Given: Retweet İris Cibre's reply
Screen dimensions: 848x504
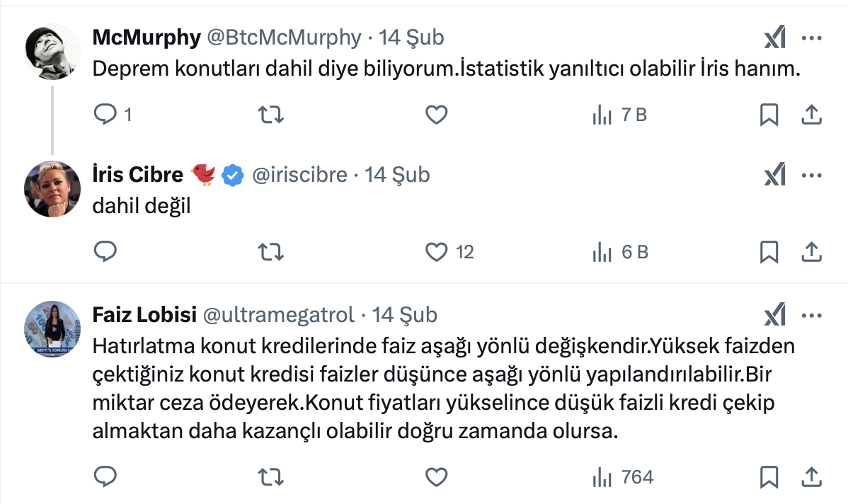Looking at the screenshot, I should tap(268, 251).
